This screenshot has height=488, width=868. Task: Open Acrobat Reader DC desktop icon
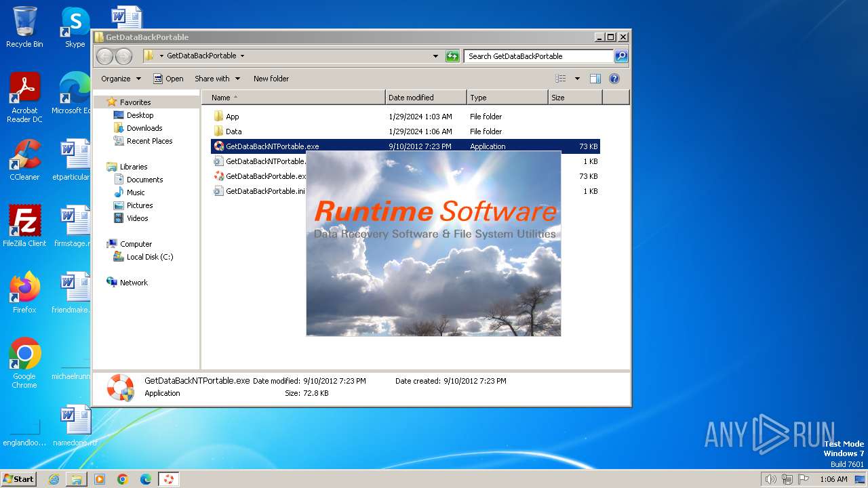click(24, 98)
